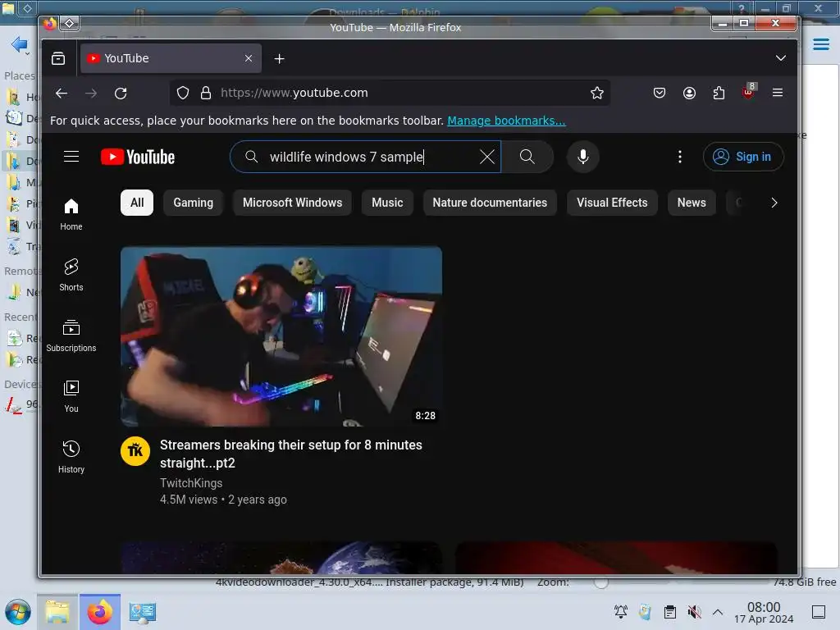The width and height of the screenshot is (840, 630).
Task: Submit search with the magnifier button
Action: point(527,157)
